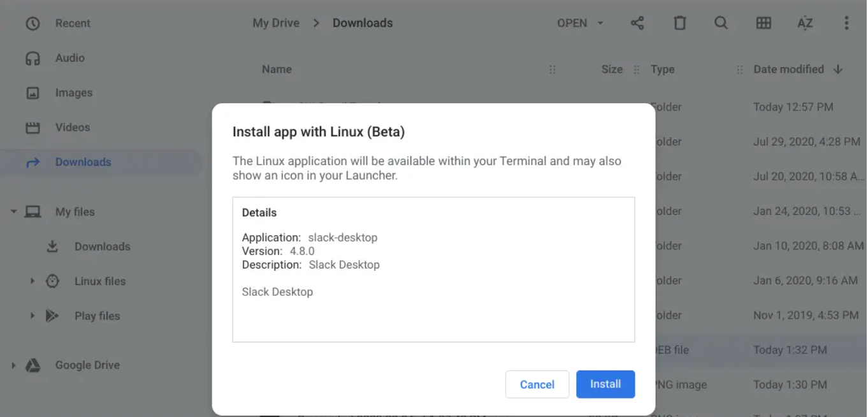868x417 pixels.
Task: Collapse the My files tree
Action: 13,212
